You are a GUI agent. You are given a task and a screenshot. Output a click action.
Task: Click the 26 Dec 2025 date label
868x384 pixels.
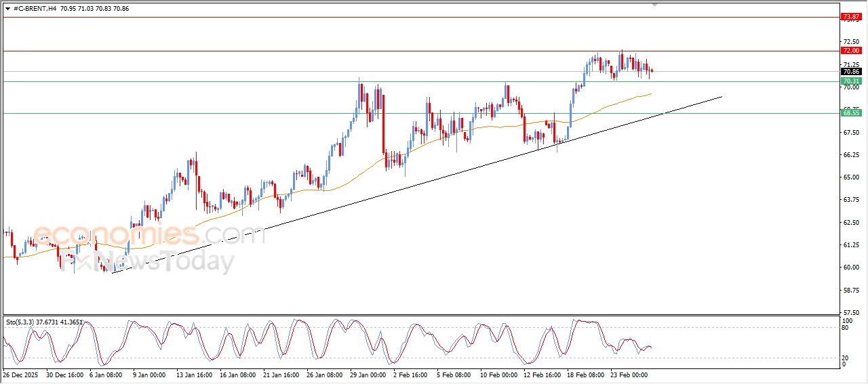pyautogui.click(x=21, y=375)
